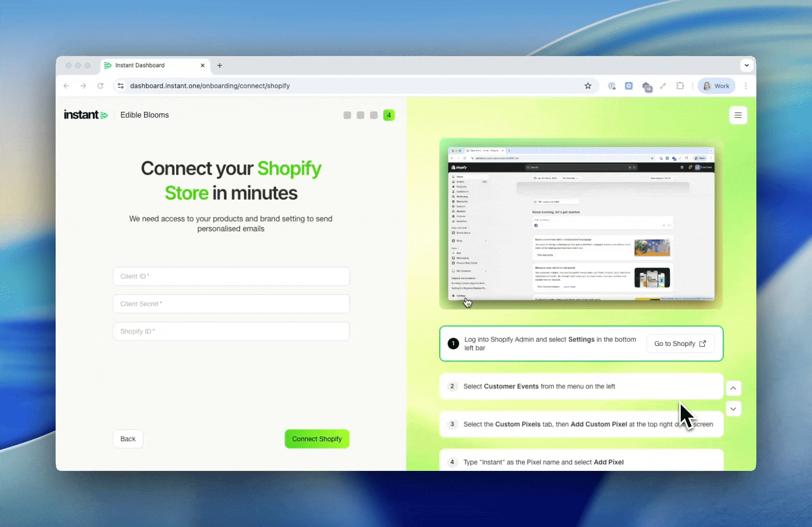Reload the page using the refresh icon

tap(101, 86)
